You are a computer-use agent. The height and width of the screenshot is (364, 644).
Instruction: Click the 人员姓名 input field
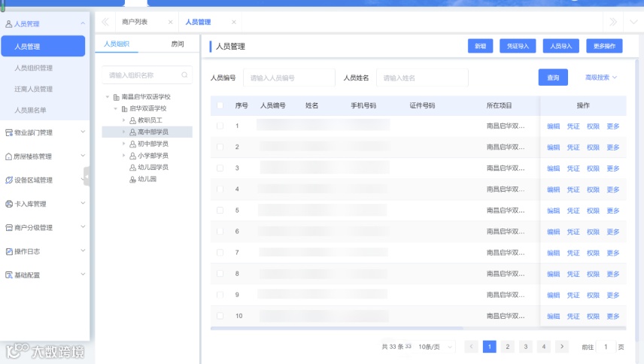coord(422,77)
